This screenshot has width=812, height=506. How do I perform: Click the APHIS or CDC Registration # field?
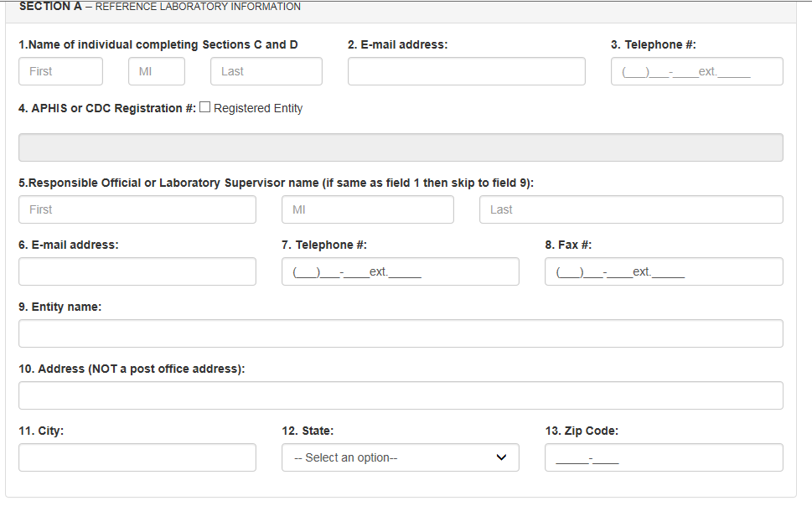coord(401,147)
